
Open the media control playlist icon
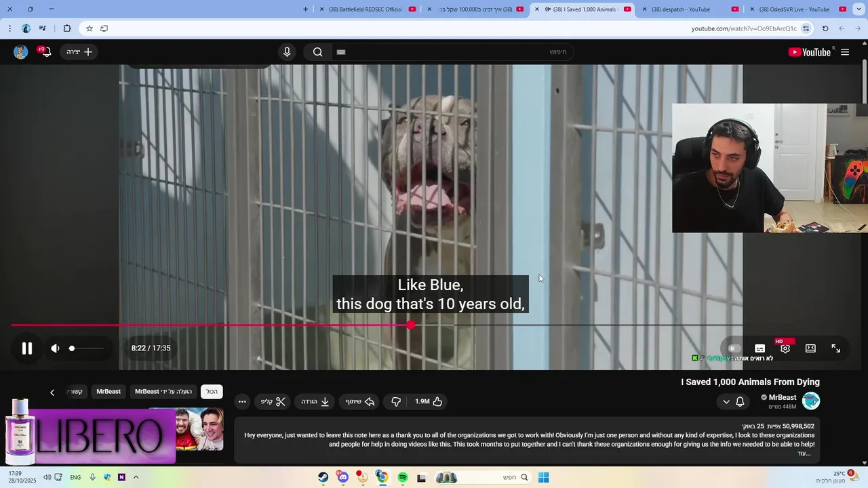coord(43,28)
